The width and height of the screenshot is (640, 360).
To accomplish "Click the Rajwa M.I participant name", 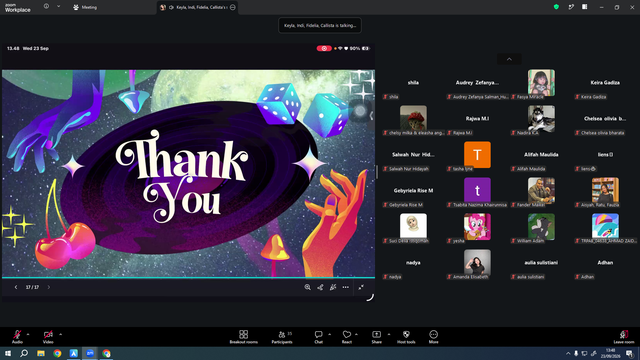I will (x=477, y=118).
